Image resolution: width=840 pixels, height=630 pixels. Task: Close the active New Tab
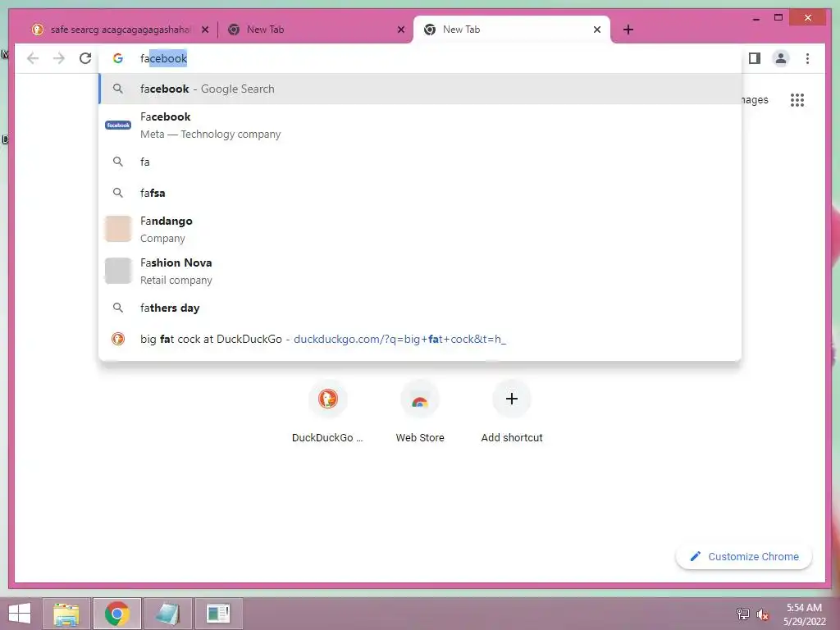[597, 30]
